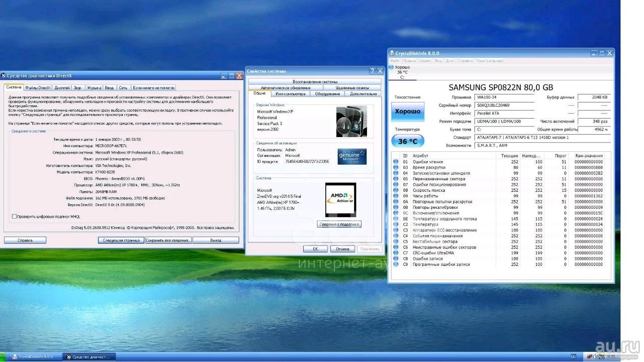Click the blue status icon for attribute 01
Screen dimensions: 644x362
(x=396, y=162)
